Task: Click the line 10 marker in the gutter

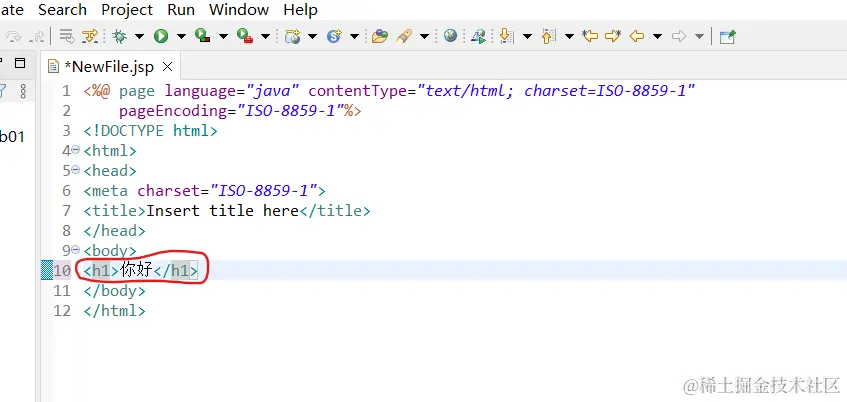Action: pos(47,270)
